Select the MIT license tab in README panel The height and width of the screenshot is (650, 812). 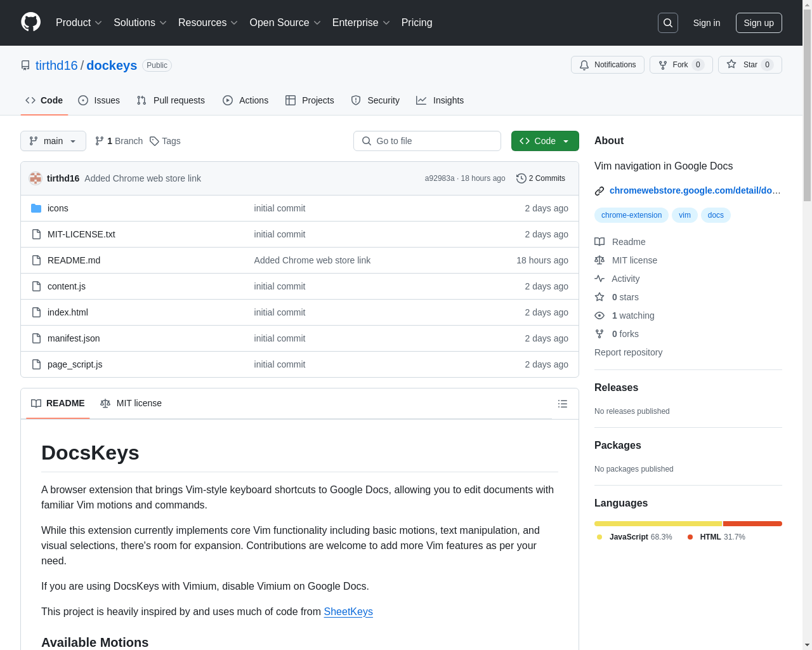click(131, 404)
